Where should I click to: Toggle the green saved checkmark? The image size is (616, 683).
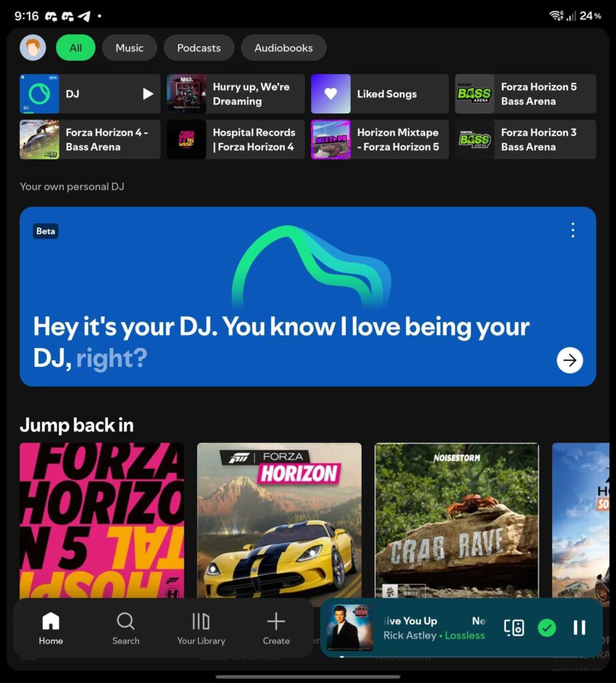[x=547, y=628]
